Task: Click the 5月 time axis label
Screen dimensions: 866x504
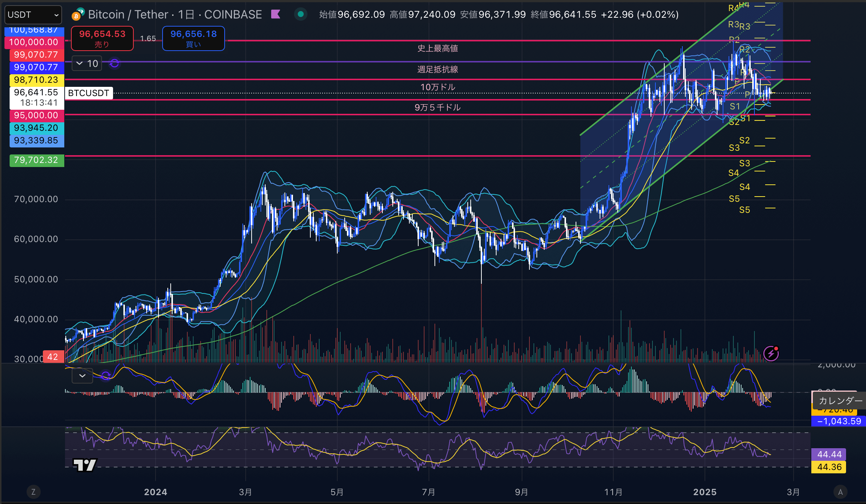Action: [337, 492]
